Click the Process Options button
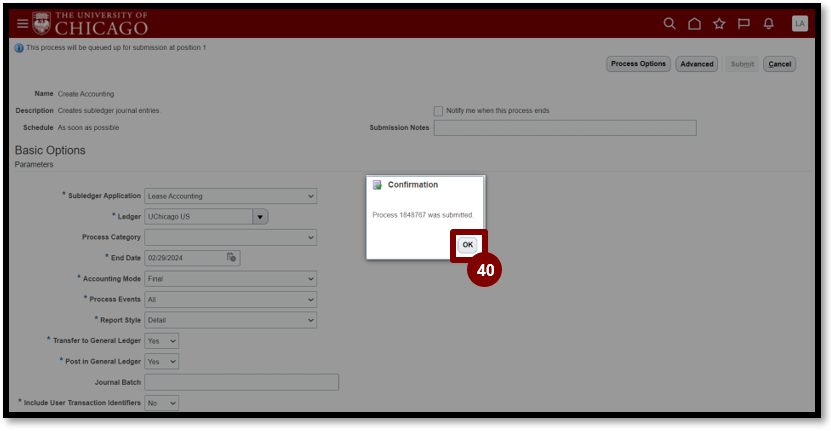The height and width of the screenshot is (431, 831). (638, 64)
